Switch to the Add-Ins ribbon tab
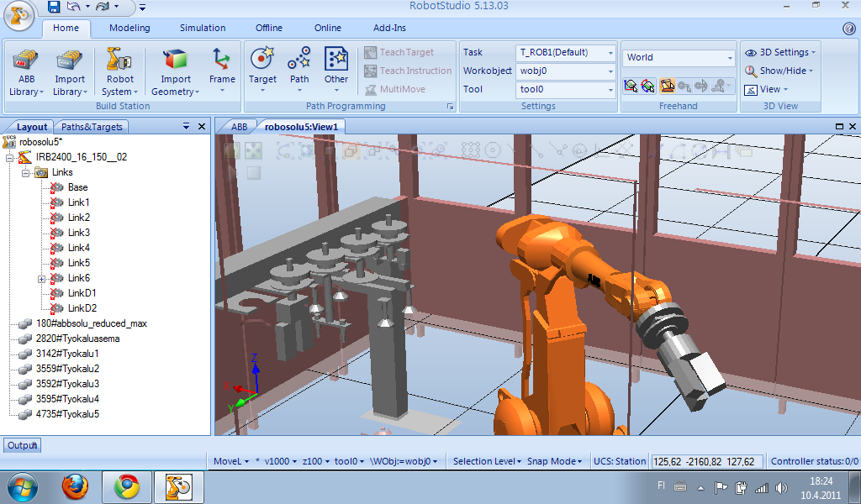 pos(390,28)
